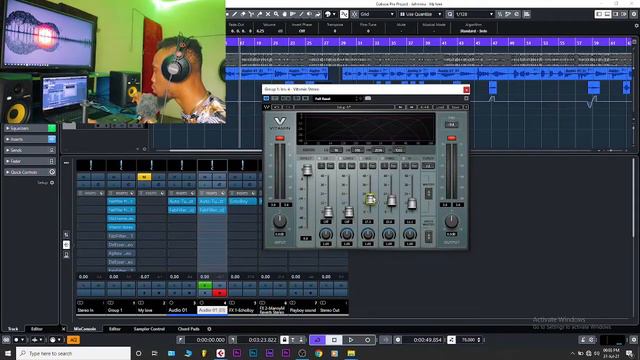640x360 pixels.
Task: Select the Erase tool in toolbar
Action: pyautogui.click(x=243, y=14)
